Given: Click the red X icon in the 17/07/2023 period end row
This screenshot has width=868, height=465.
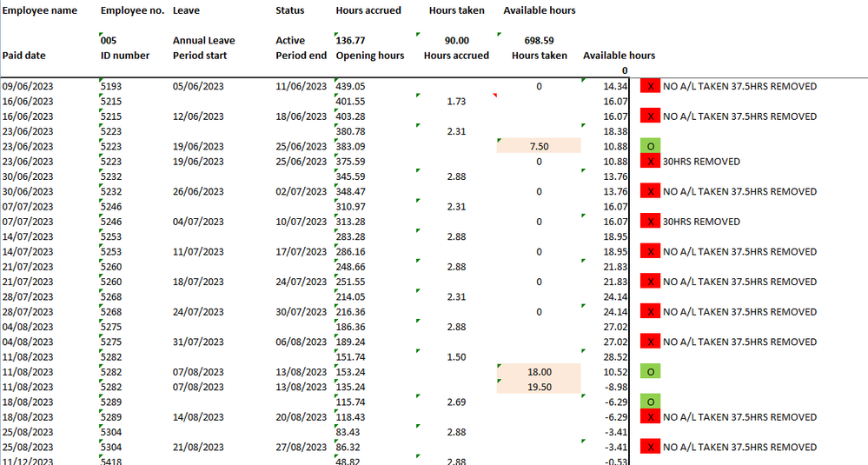Looking at the screenshot, I should (x=650, y=251).
